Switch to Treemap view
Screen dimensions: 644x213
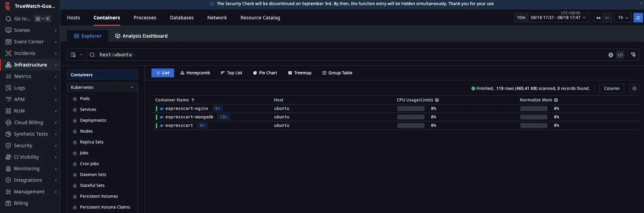click(x=299, y=73)
